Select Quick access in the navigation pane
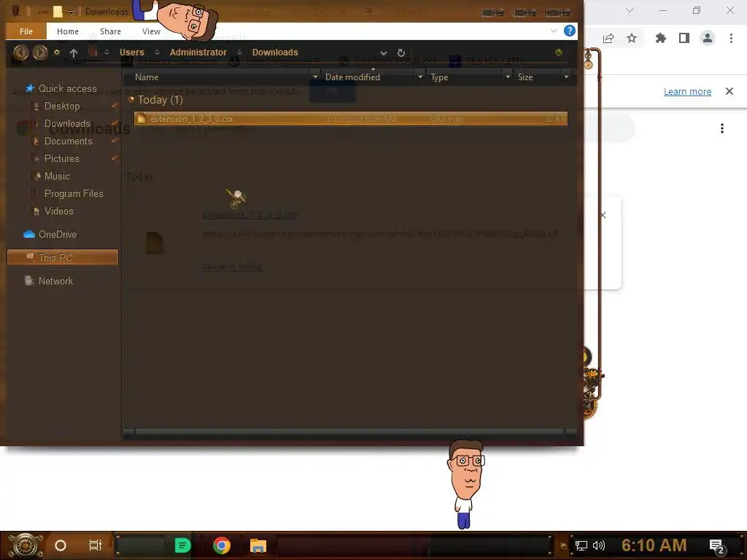This screenshot has height=560, width=747. tap(67, 88)
